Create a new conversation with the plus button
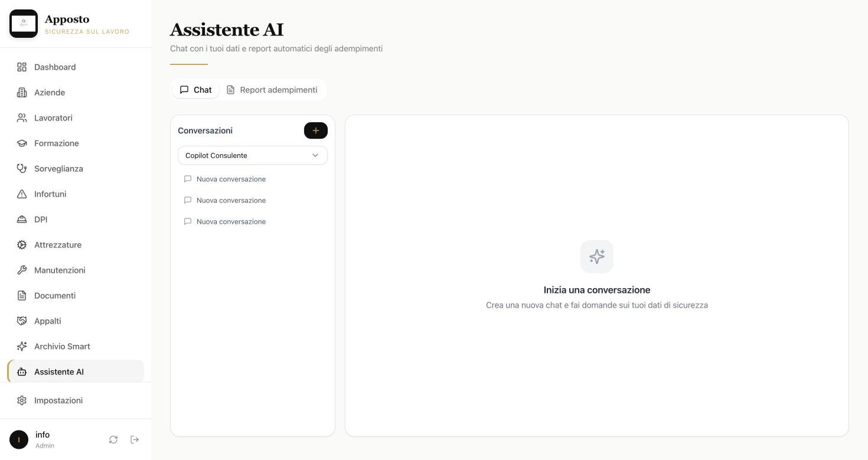 [316, 131]
